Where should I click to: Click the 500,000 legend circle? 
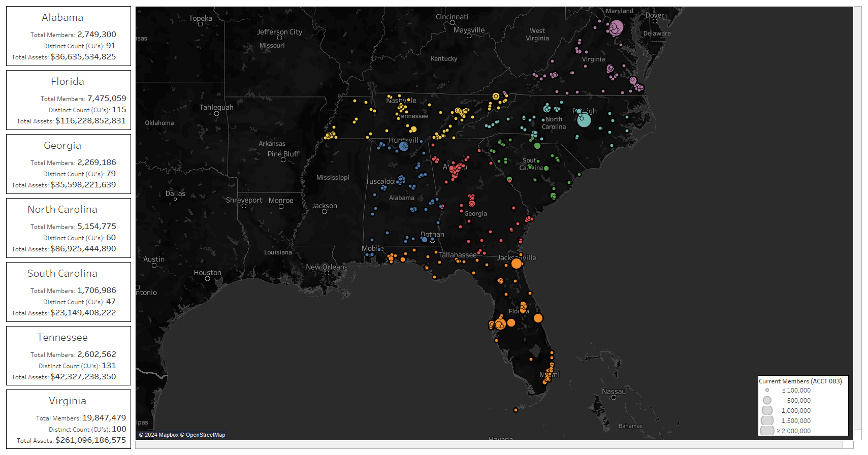coord(767,400)
